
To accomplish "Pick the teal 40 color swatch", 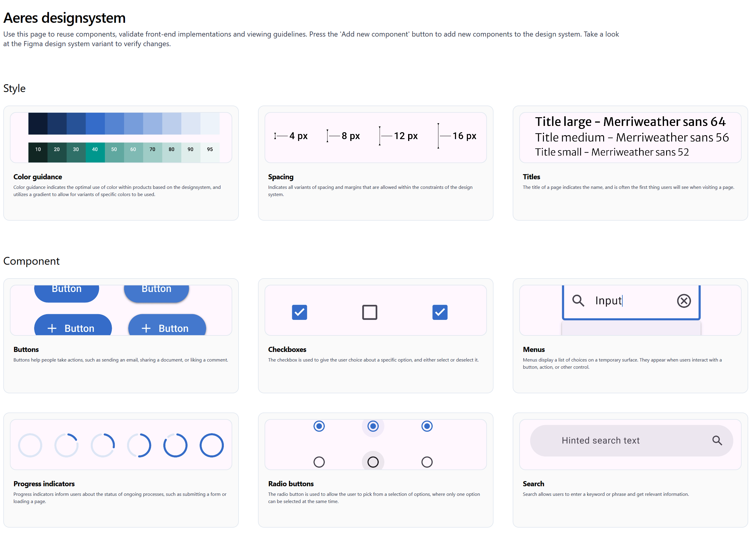I will [95, 152].
